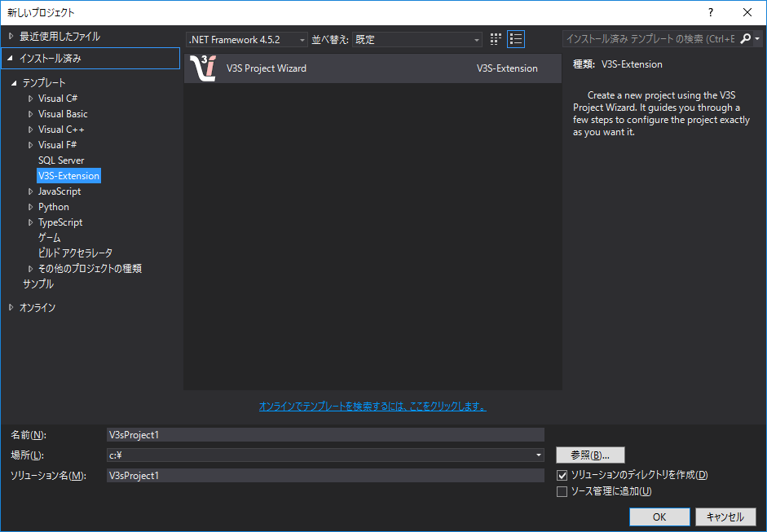Expand the JavaScript node arrow
Image resolution: width=767 pixels, height=532 pixels.
[30, 191]
